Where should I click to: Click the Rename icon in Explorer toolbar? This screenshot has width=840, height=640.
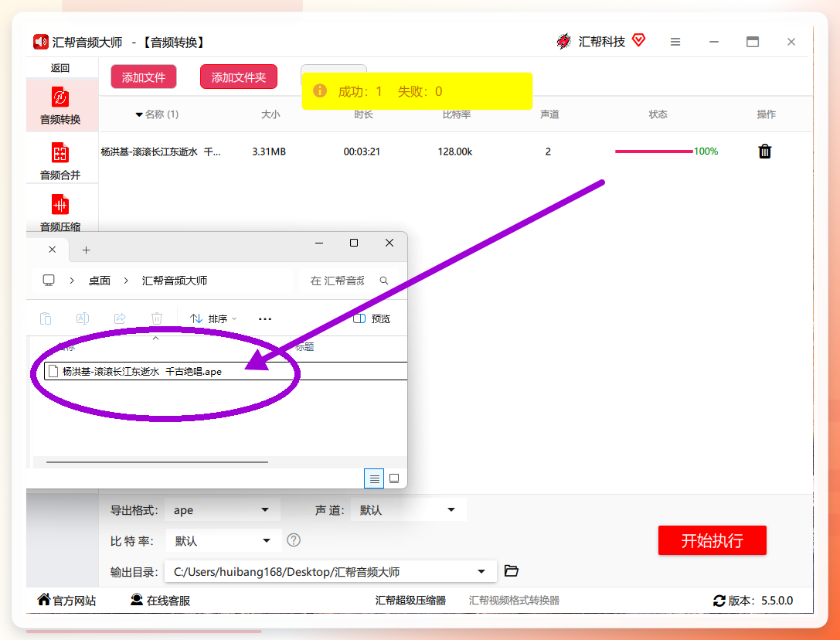(83, 318)
